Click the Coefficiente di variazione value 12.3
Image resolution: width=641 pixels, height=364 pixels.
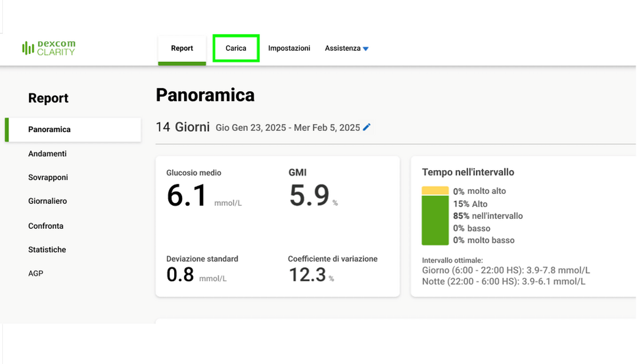(307, 275)
